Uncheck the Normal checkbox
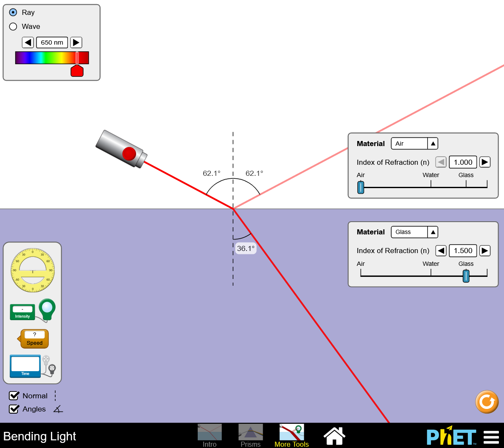 tap(14, 396)
